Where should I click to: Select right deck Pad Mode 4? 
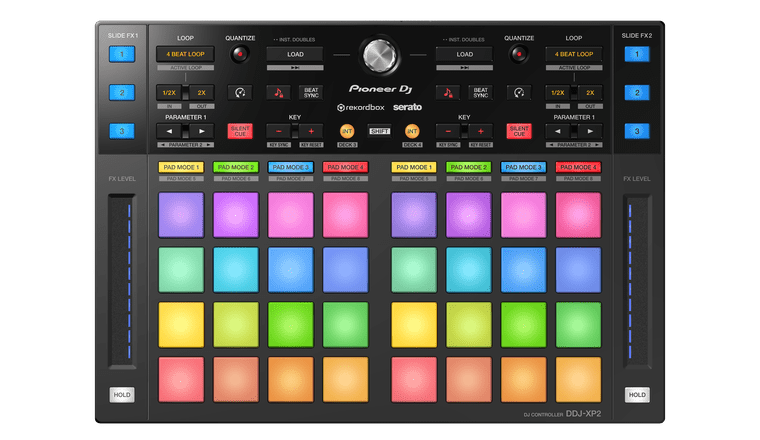[577, 167]
